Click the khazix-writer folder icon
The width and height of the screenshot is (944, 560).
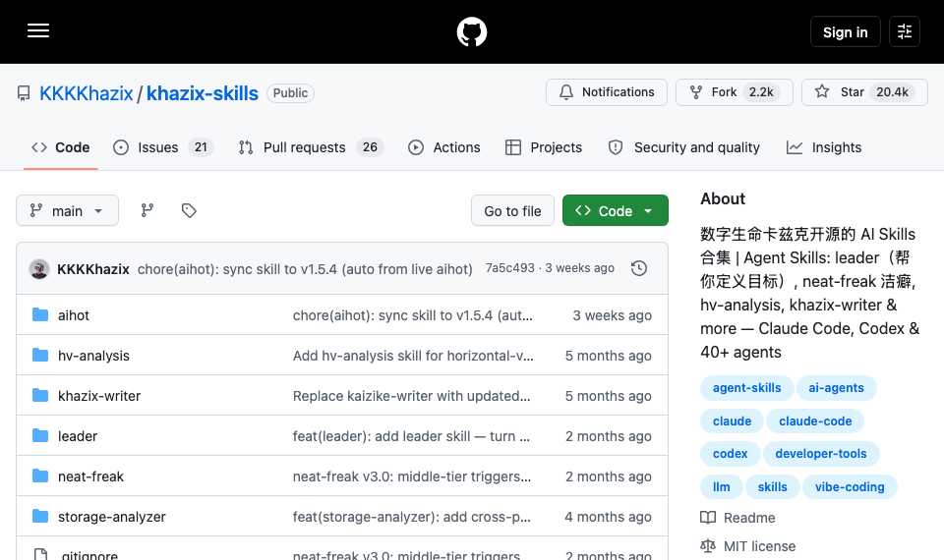pyautogui.click(x=40, y=395)
